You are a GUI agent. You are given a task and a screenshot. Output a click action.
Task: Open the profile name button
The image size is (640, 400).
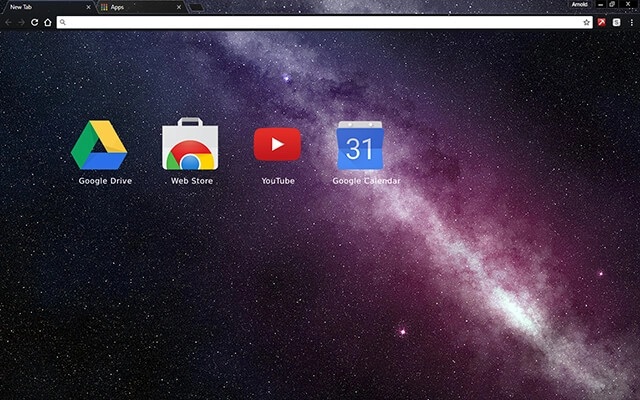point(580,4)
